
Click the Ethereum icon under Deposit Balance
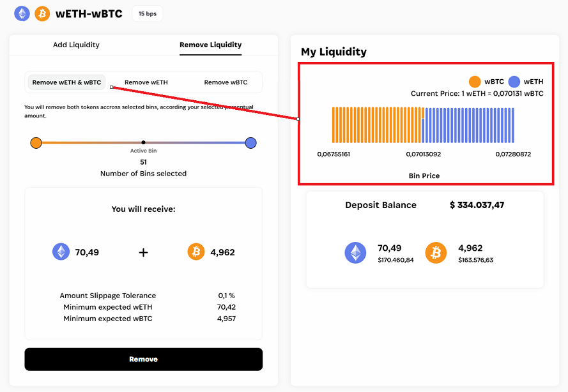[356, 253]
